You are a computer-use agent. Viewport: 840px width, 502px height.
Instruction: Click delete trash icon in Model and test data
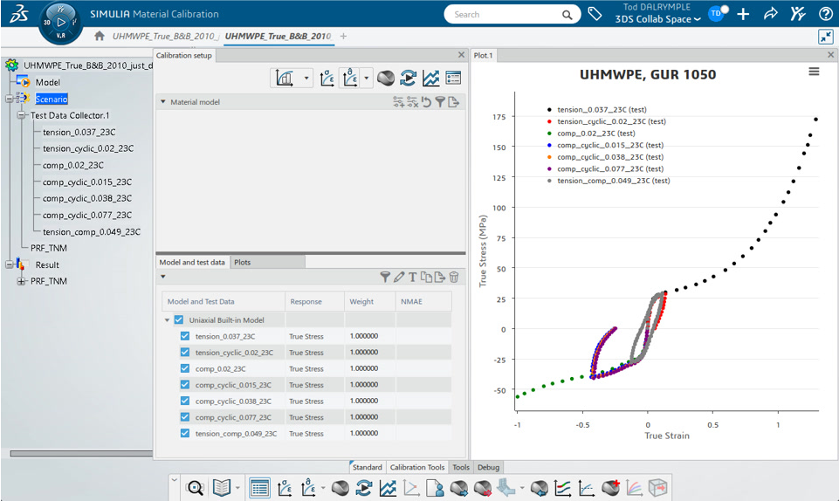tap(454, 277)
